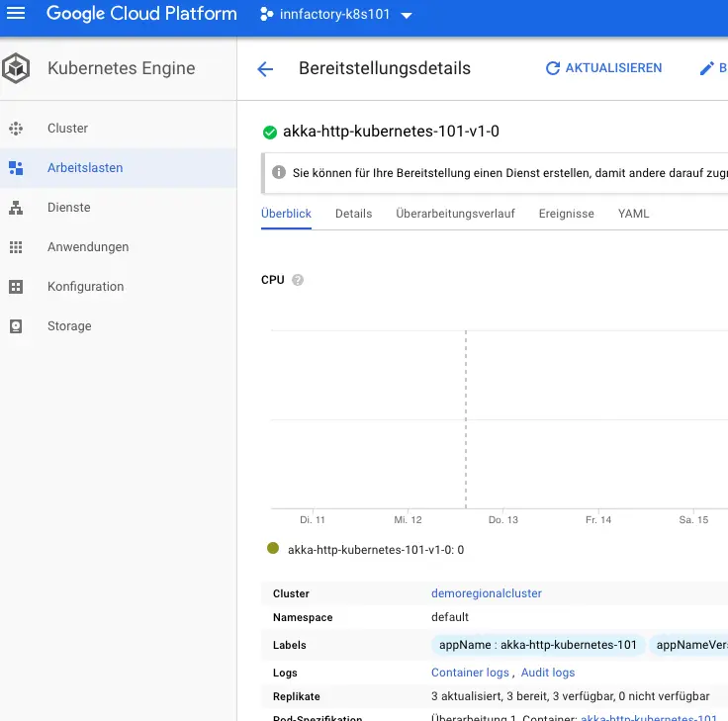
Task: Open Konfiguration in the sidebar
Action: coord(119,287)
